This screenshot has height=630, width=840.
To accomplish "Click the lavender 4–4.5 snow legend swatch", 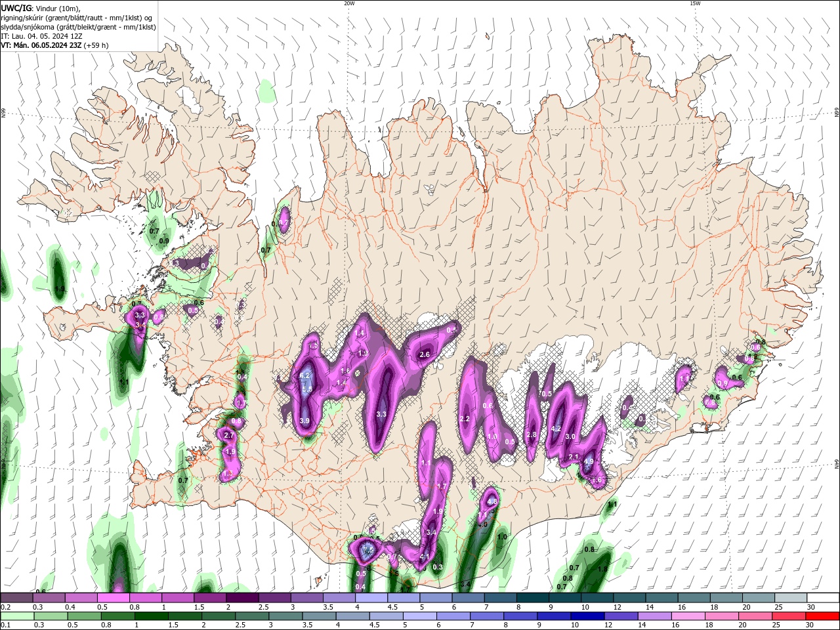I will [371, 598].
